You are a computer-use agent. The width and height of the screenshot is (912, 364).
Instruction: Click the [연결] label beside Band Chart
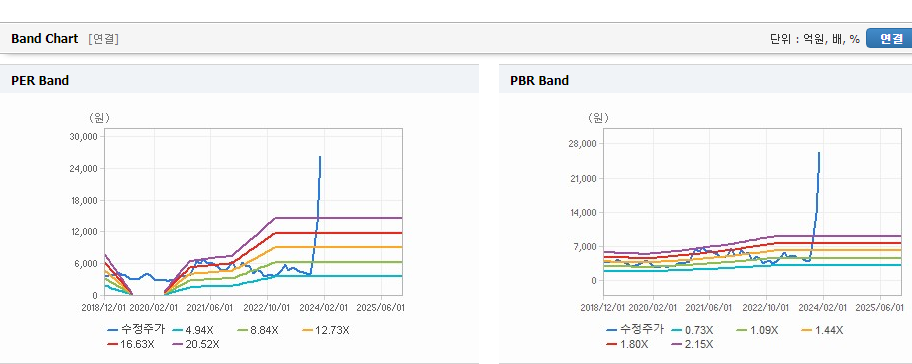104,39
